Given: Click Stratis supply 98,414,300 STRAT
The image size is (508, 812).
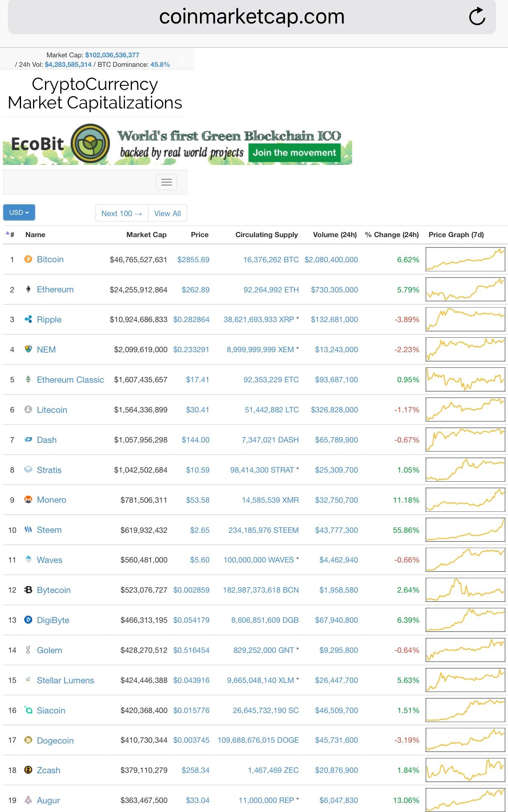Looking at the screenshot, I should pos(262,470).
